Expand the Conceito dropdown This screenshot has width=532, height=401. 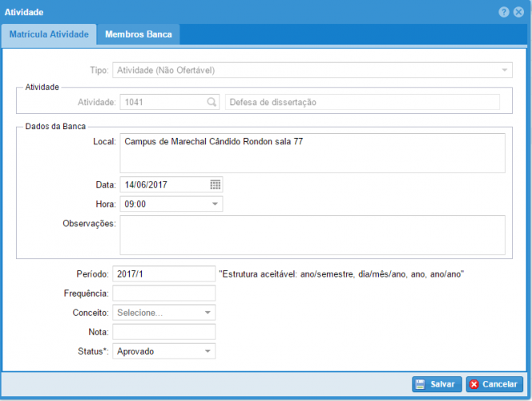(208, 313)
